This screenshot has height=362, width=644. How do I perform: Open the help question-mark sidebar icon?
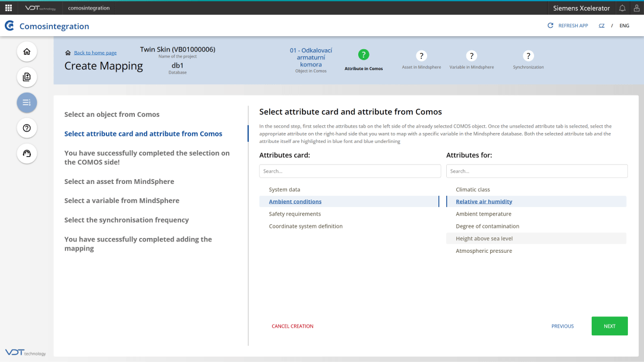pyautogui.click(x=27, y=128)
